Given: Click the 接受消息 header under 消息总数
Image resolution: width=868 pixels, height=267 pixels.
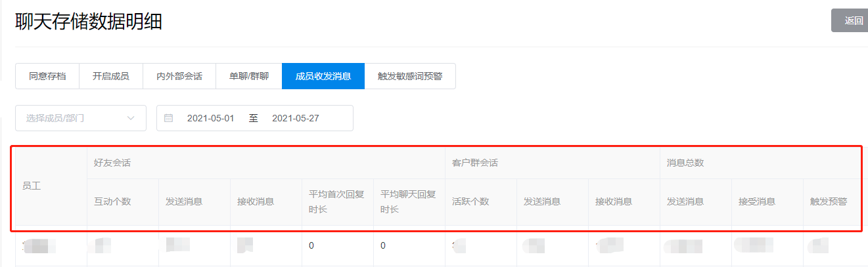Looking at the screenshot, I should point(756,201).
